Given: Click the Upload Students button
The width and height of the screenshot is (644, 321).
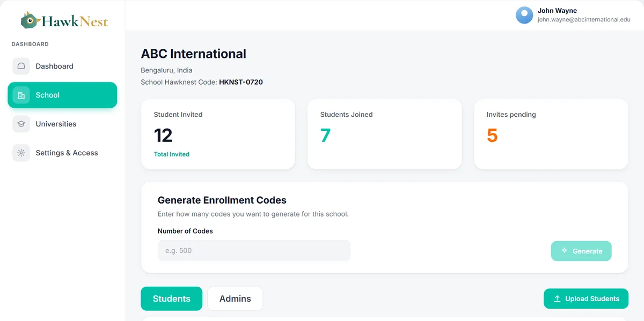Looking at the screenshot, I should 586,299.
